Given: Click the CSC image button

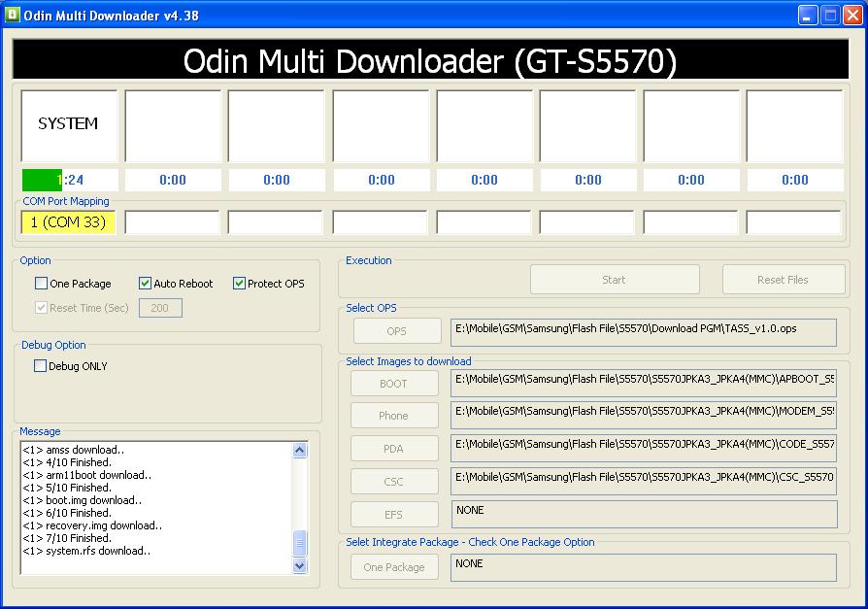Looking at the screenshot, I should (393, 482).
